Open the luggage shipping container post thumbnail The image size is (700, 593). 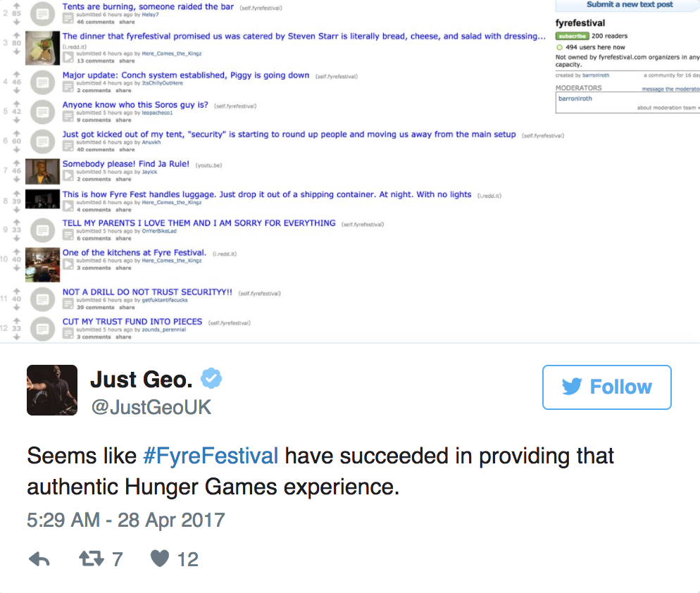coord(42,199)
